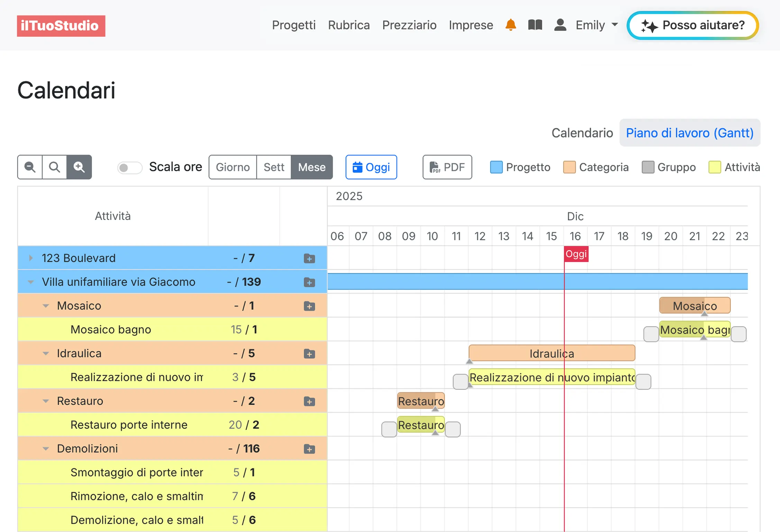Switch timescale to Sett
Viewport: 780px width, 532px height.
273,167
